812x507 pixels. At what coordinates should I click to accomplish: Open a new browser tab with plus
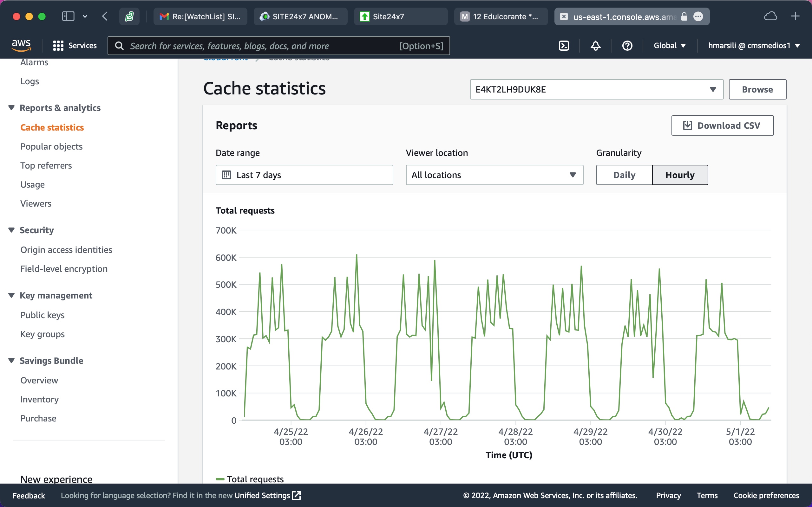tap(795, 16)
